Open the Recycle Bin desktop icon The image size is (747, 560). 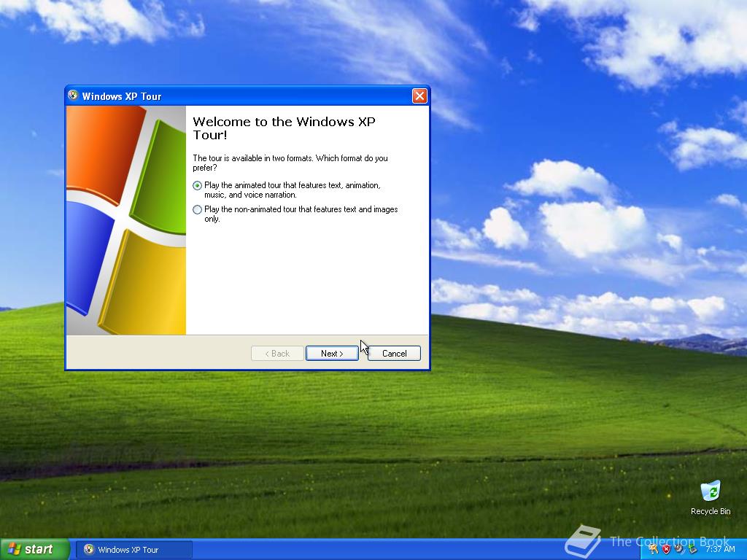[x=711, y=498]
